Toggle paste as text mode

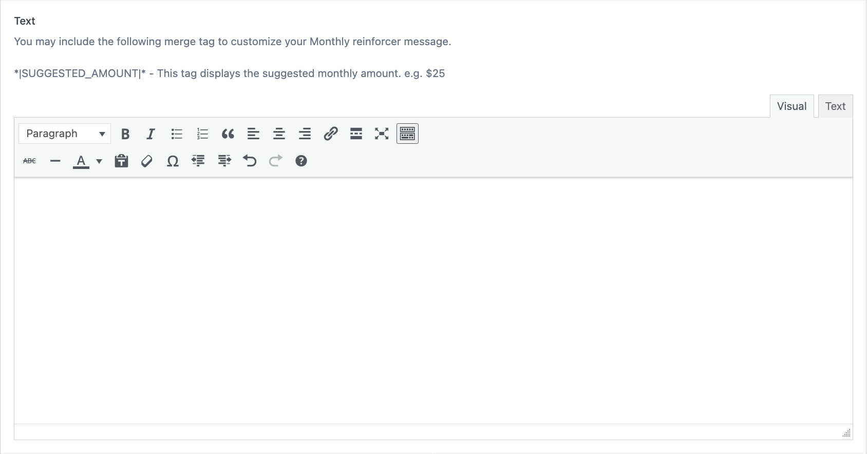point(121,161)
